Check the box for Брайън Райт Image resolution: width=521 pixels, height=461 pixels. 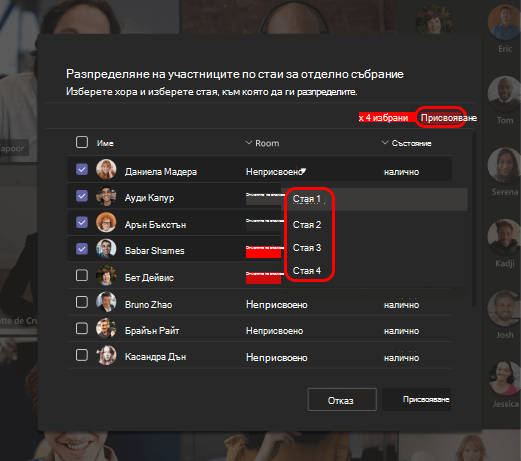click(x=82, y=329)
